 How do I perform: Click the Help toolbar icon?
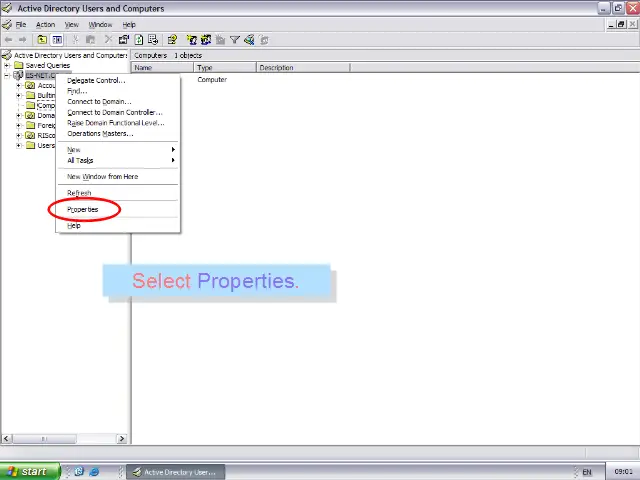(172, 40)
